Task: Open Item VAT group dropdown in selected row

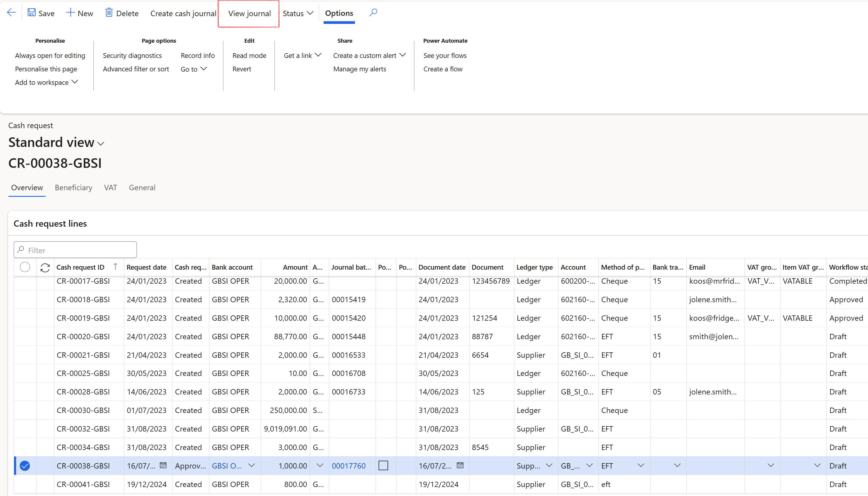Action: click(817, 465)
